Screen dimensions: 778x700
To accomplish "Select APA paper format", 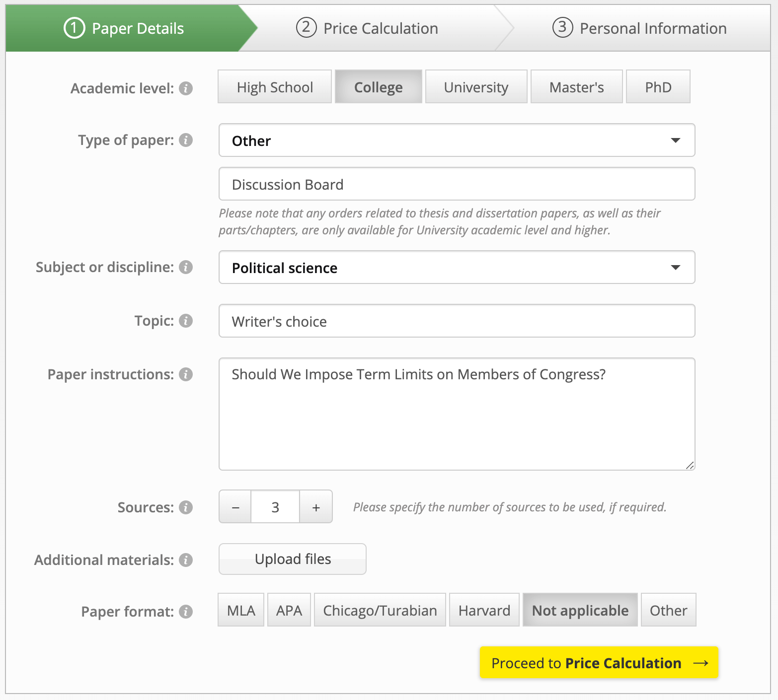I will [289, 610].
